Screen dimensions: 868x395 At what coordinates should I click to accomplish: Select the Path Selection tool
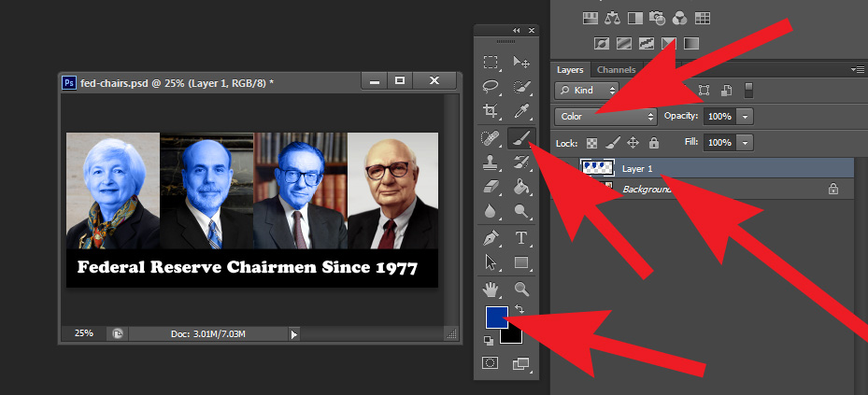491,262
